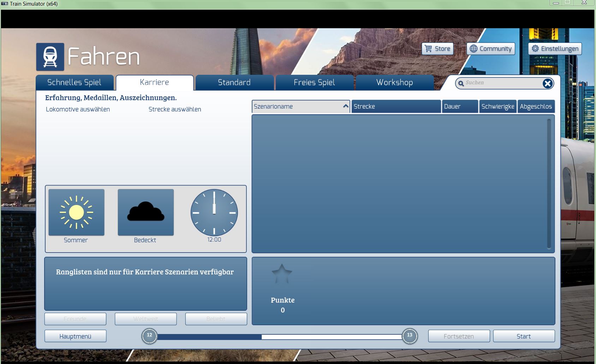
Task: Choose the Bedeckt cloud weather icon
Action: click(x=145, y=212)
